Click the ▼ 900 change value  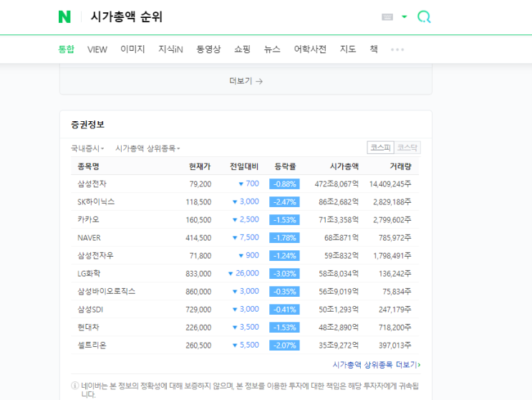point(248,255)
